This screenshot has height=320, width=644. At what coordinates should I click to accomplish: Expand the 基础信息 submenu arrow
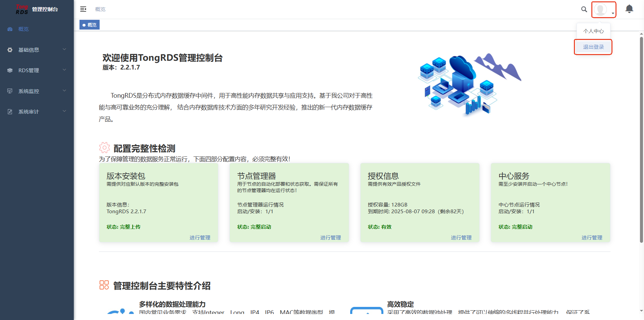click(x=64, y=49)
